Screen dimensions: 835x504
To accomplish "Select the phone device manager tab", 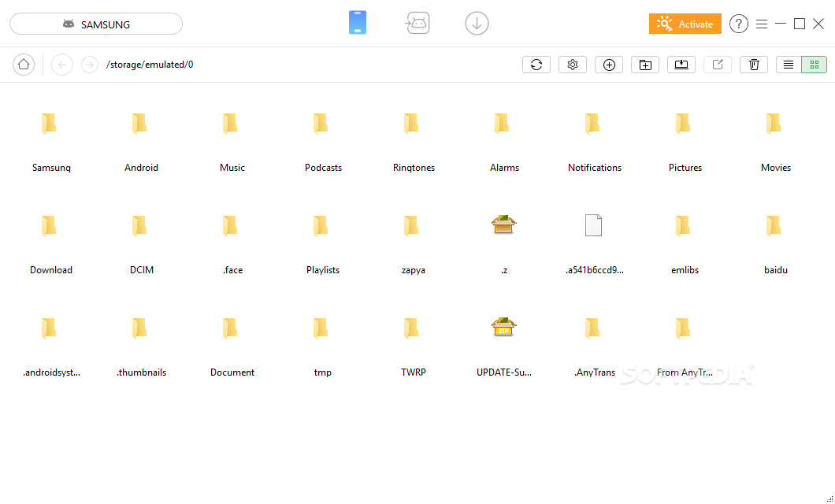I will coord(358,23).
